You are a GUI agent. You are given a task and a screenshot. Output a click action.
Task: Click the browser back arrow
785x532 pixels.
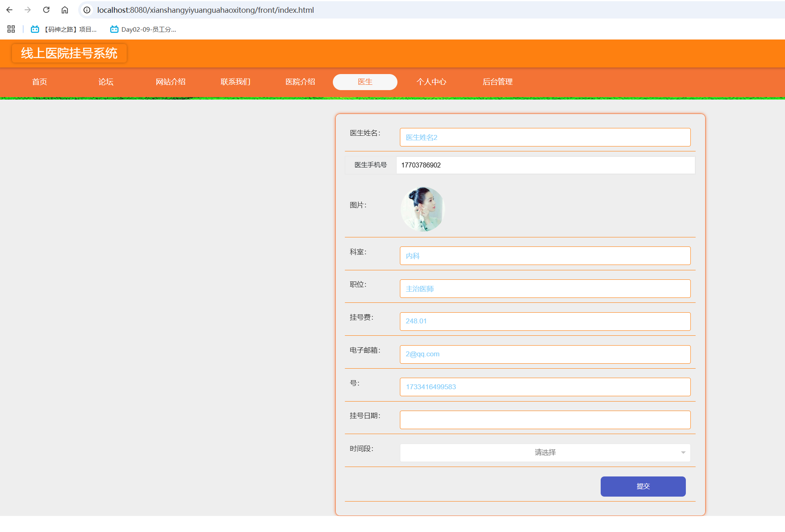(9, 10)
